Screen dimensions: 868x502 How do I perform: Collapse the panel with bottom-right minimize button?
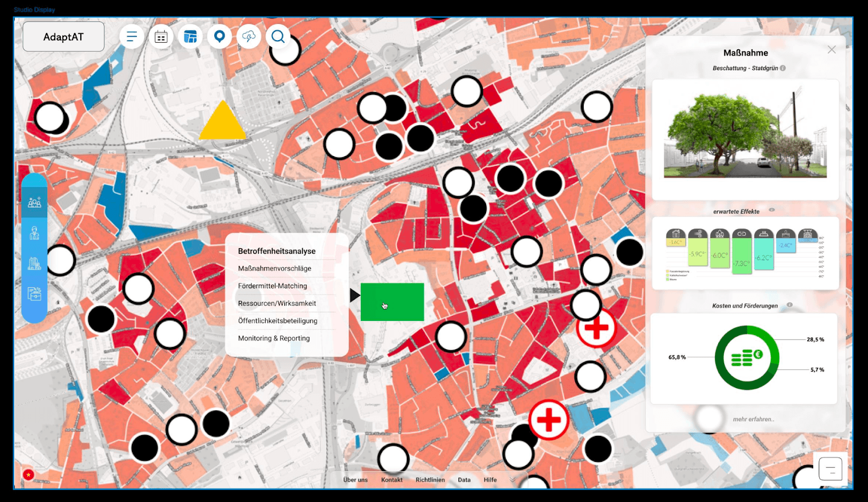(x=830, y=469)
